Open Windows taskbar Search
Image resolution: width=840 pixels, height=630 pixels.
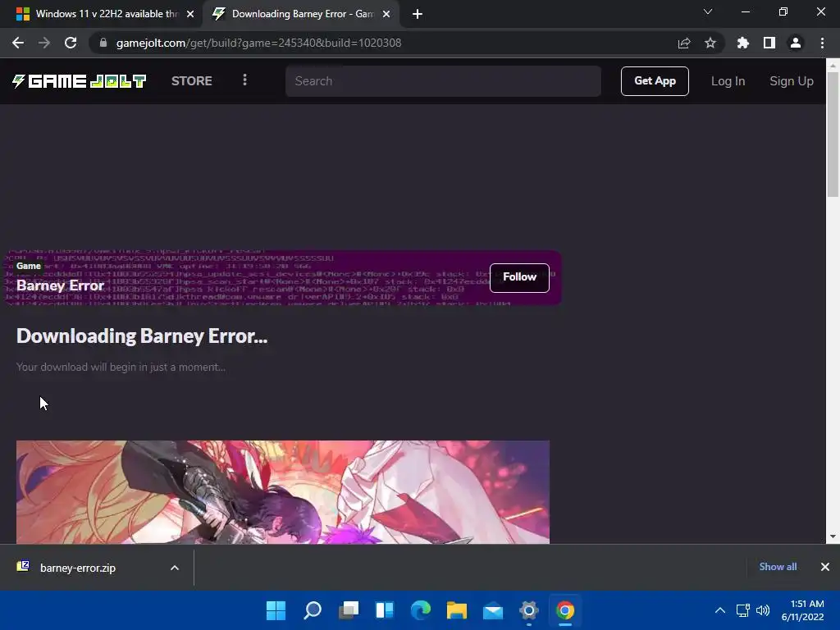click(313, 610)
